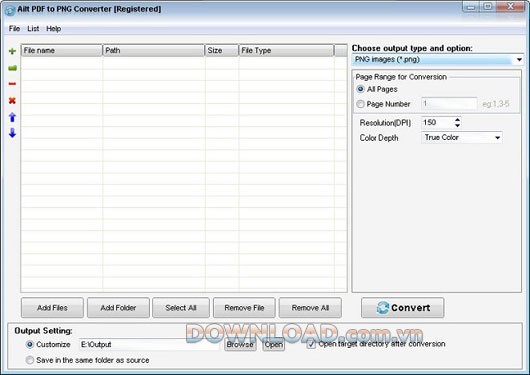Minimize the converter window

(x=471, y=7)
